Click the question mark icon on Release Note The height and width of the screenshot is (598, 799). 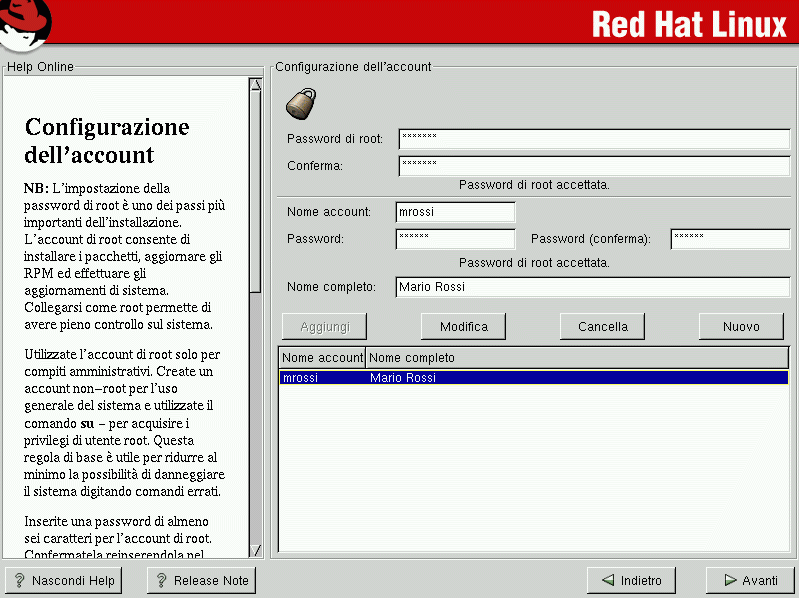(161, 580)
